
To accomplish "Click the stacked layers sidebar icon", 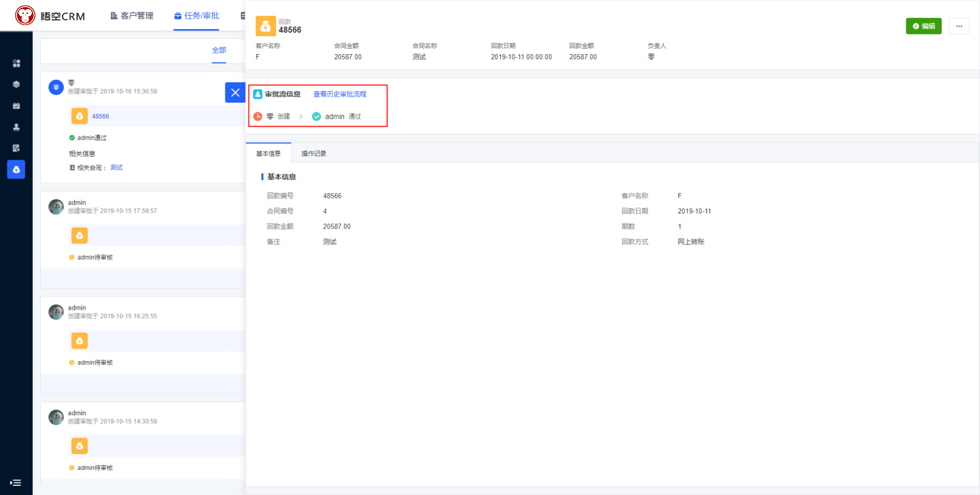I will (16, 84).
